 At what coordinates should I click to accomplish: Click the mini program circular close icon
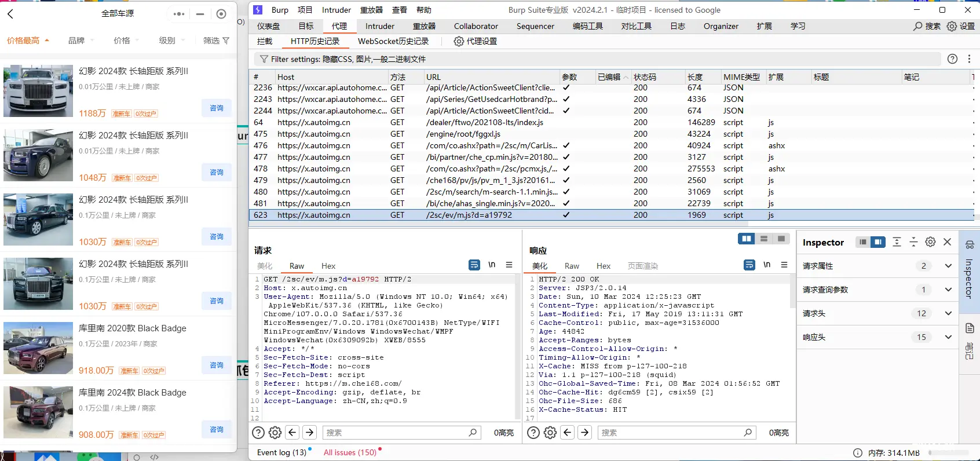[221, 14]
